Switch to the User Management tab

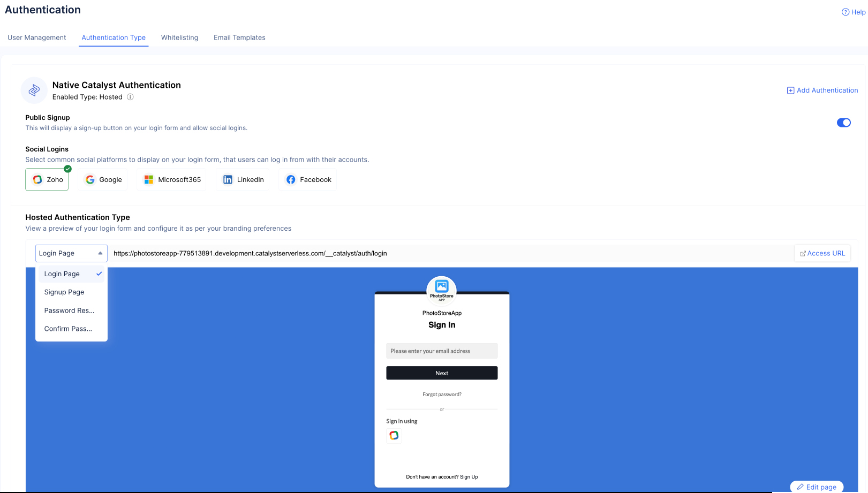37,37
